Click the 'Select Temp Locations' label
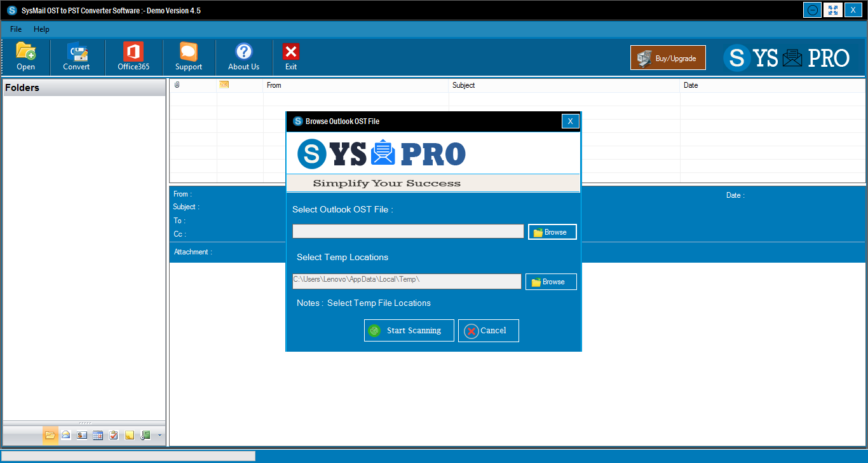Viewport: 868px width, 463px height. [x=342, y=257]
